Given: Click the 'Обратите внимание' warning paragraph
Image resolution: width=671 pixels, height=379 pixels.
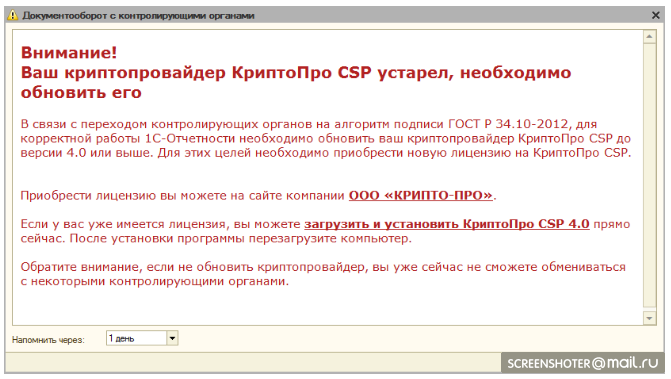Looking at the screenshot, I should (x=323, y=274).
